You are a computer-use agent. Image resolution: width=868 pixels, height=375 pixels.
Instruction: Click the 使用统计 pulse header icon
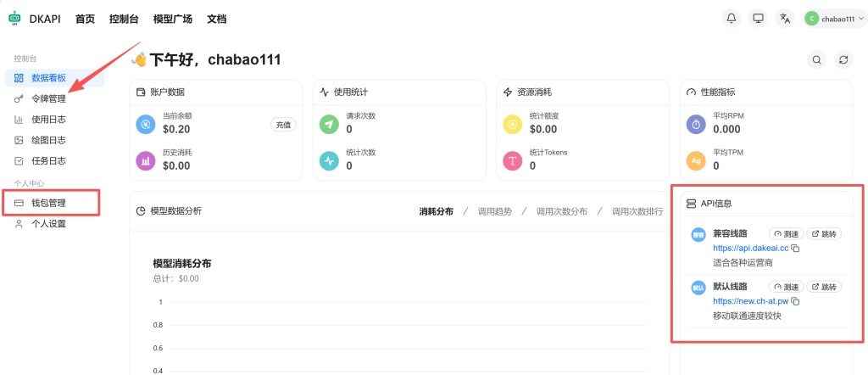(x=325, y=92)
